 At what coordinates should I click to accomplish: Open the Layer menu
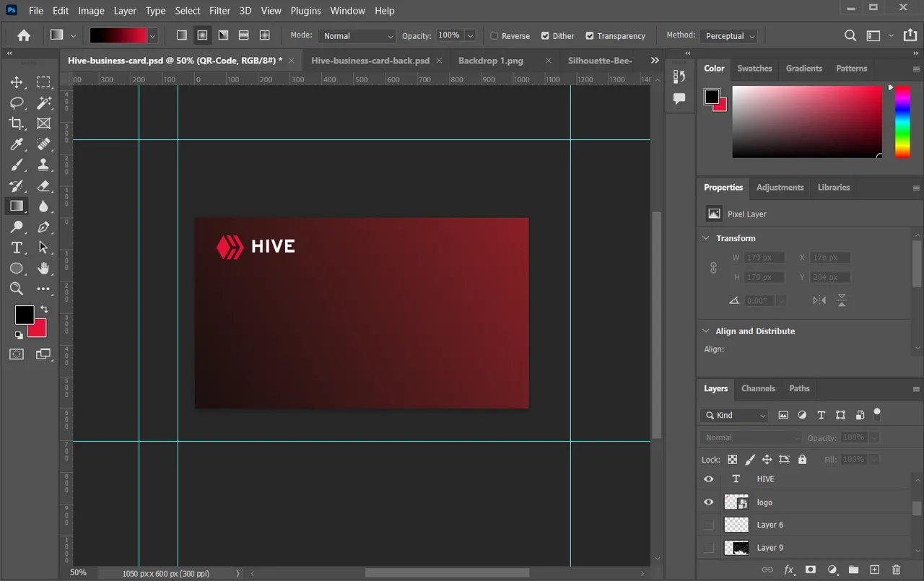coord(125,11)
